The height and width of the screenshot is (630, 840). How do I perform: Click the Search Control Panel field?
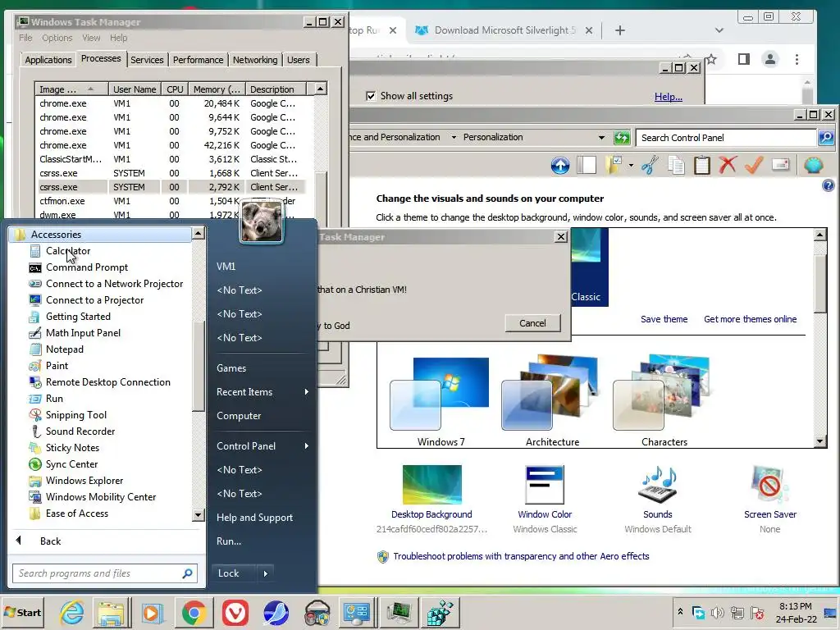(x=727, y=138)
